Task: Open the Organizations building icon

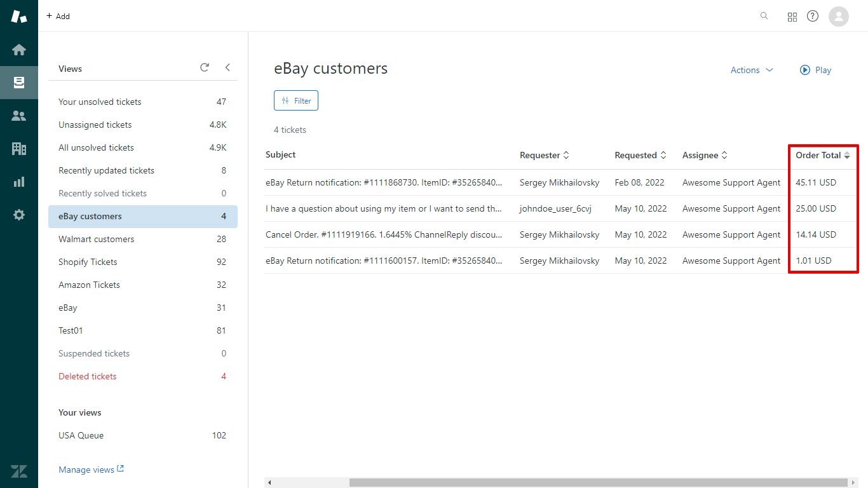Action: coord(19,149)
